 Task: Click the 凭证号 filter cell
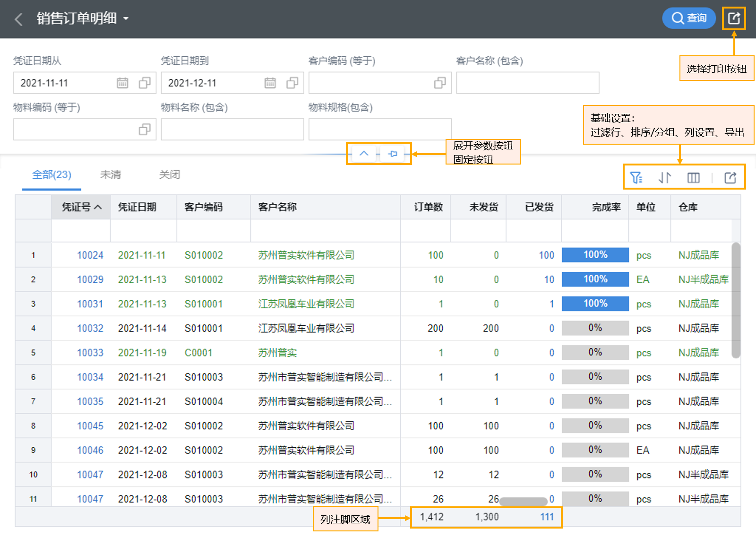tap(81, 231)
